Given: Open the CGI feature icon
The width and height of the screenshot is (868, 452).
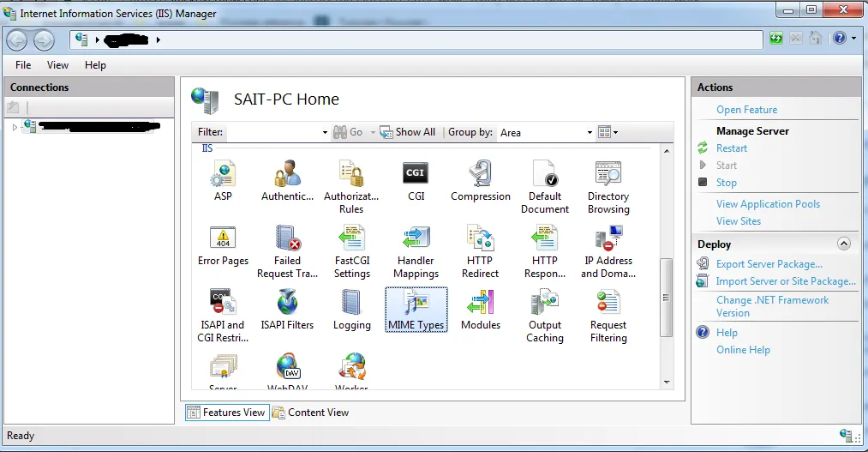Looking at the screenshot, I should coord(416,181).
